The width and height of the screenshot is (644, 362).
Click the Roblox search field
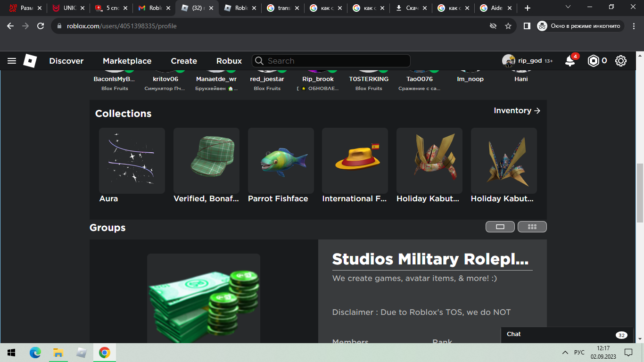(x=335, y=61)
